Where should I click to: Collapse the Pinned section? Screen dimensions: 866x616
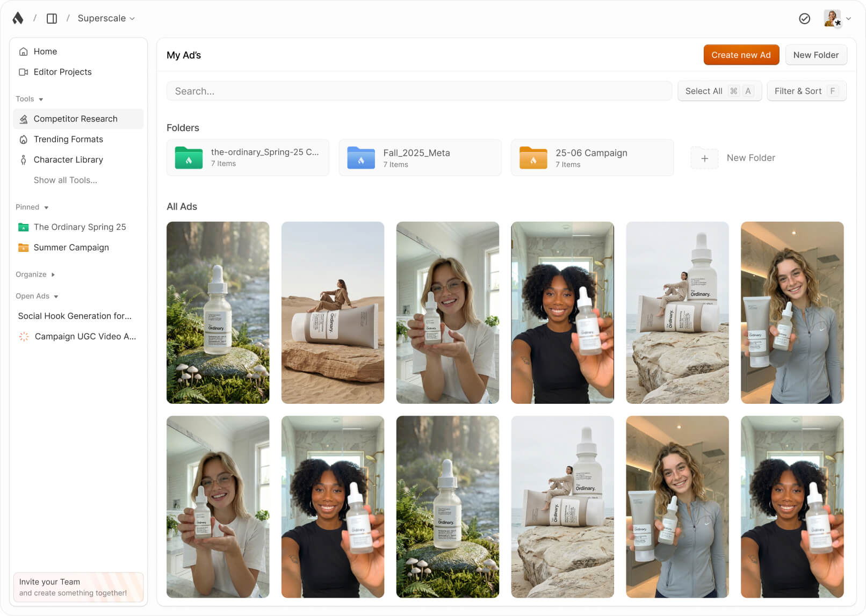(32, 207)
